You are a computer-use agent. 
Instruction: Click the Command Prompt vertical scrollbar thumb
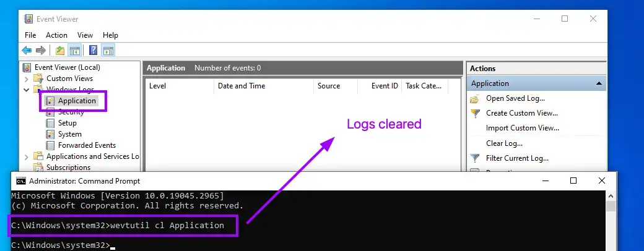coord(611,206)
